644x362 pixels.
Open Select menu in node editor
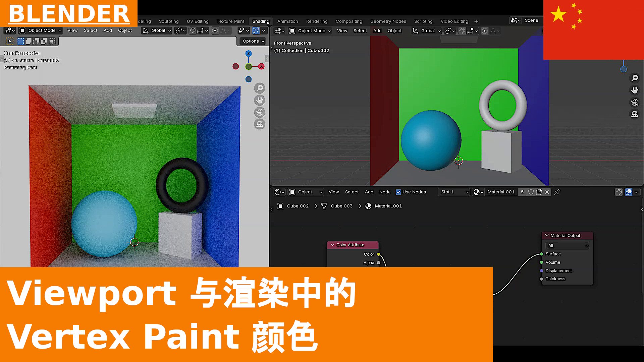coord(352,192)
